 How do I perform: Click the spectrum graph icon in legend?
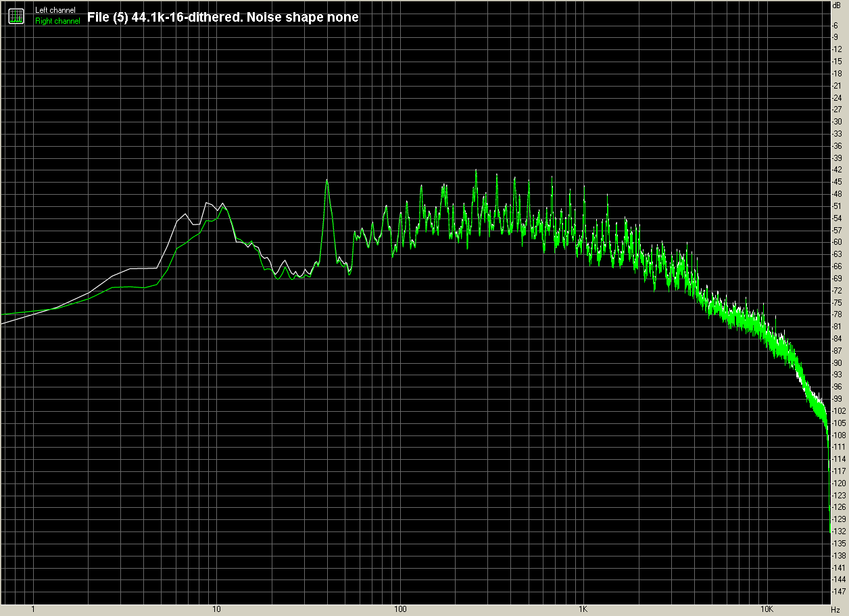(x=16, y=16)
